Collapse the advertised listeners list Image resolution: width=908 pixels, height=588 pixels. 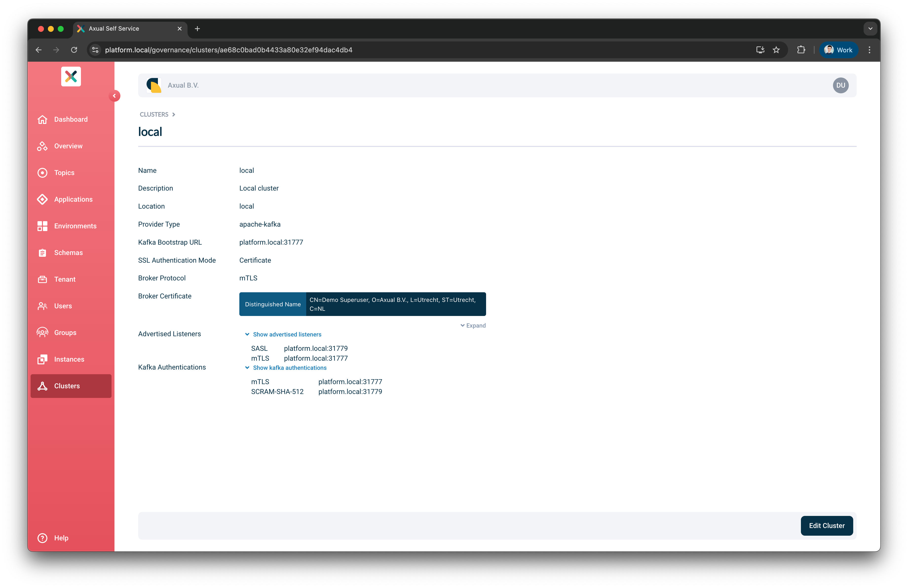[287, 334]
